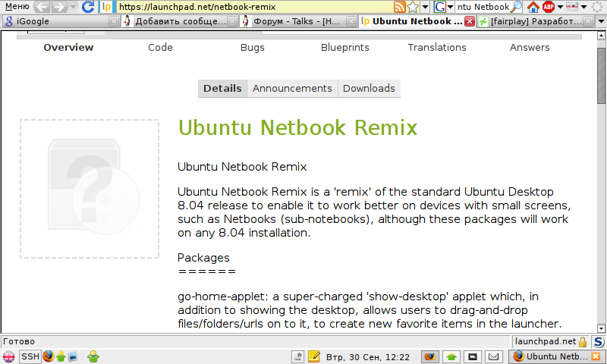Viewport: 607px width, 364px height.
Task: Select the Announcements sub-tab
Action: pyautogui.click(x=292, y=89)
